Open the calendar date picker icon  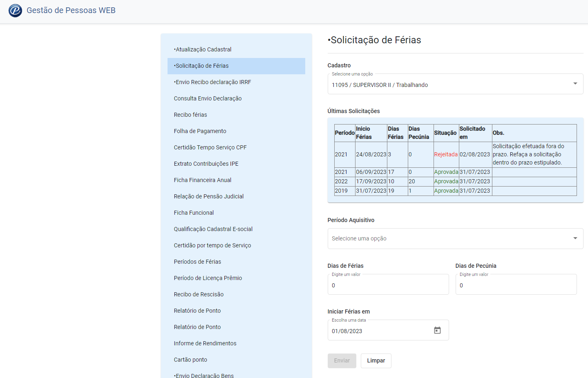(x=437, y=330)
